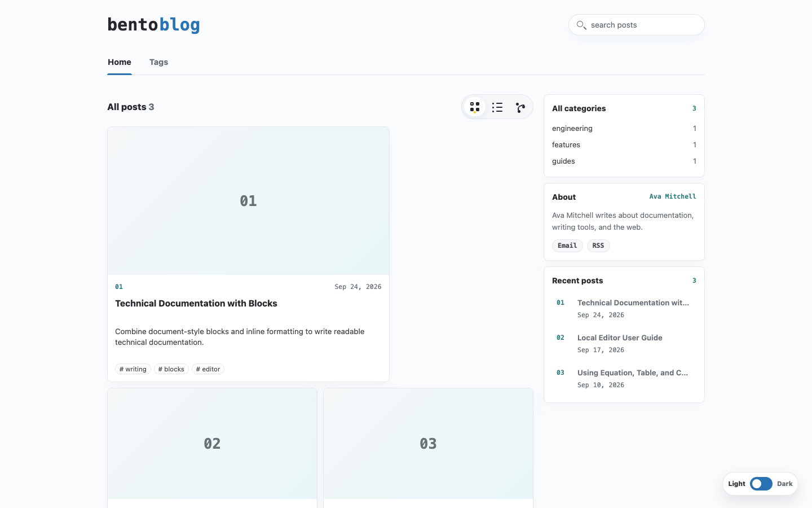Filter by guides category
812x508 pixels.
tap(624, 161)
